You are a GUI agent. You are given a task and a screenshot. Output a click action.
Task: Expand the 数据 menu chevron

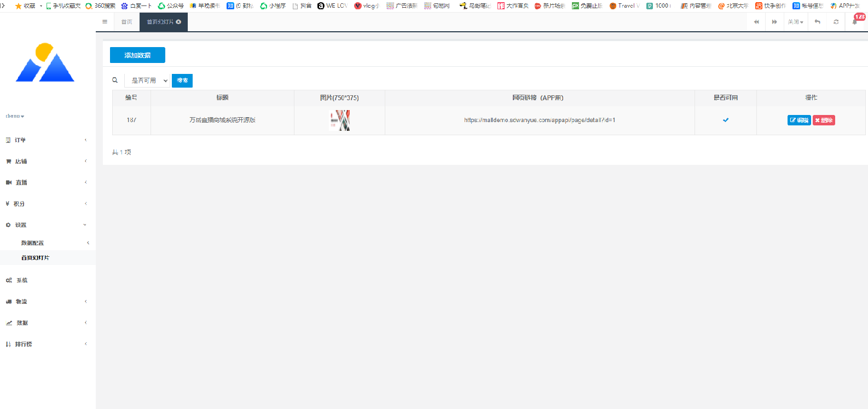86,322
